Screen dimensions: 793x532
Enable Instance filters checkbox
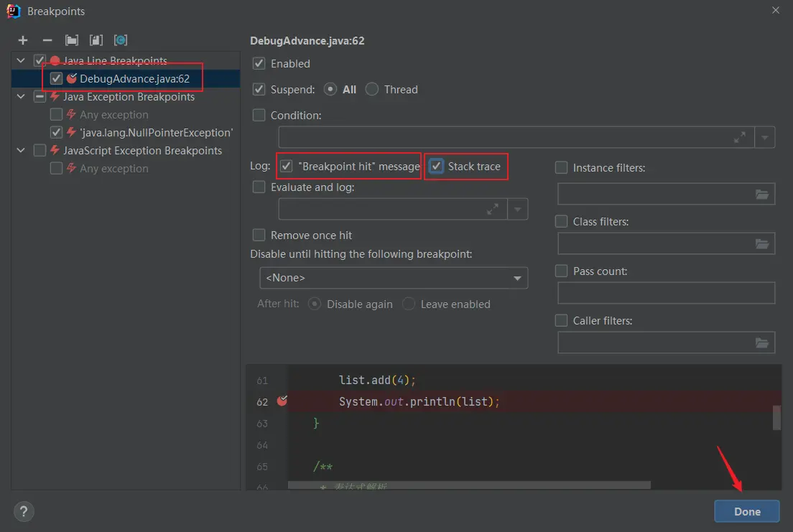click(562, 167)
